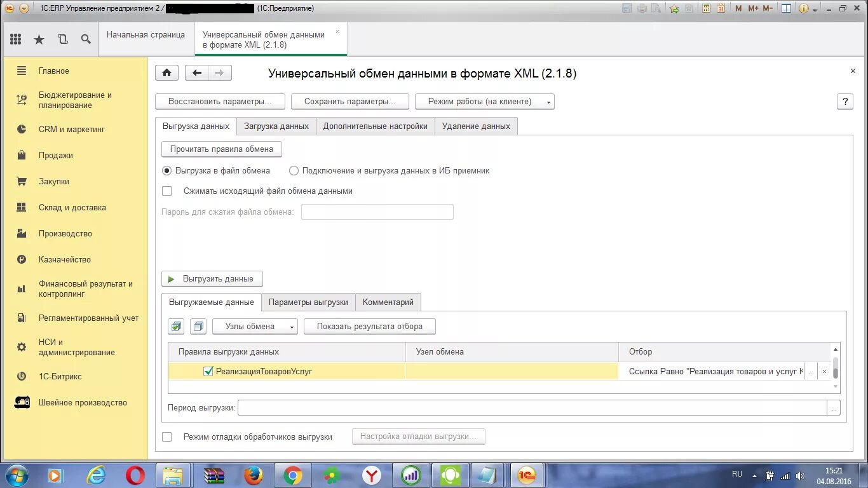
Task: Open the Favorites star panel
Action: tap(39, 39)
